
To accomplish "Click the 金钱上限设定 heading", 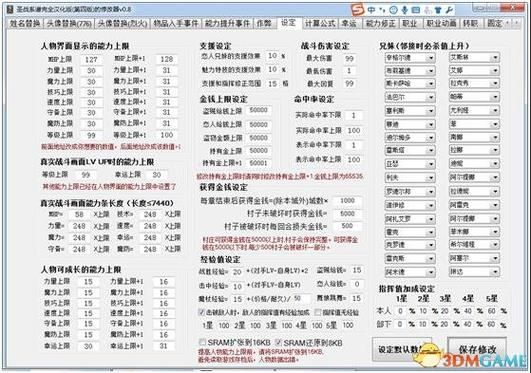I will pyautogui.click(x=224, y=99).
